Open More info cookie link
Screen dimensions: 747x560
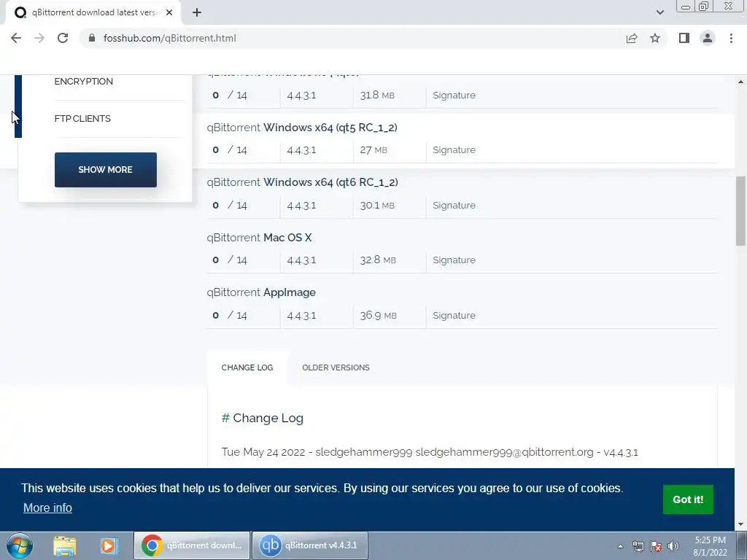click(47, 507)
